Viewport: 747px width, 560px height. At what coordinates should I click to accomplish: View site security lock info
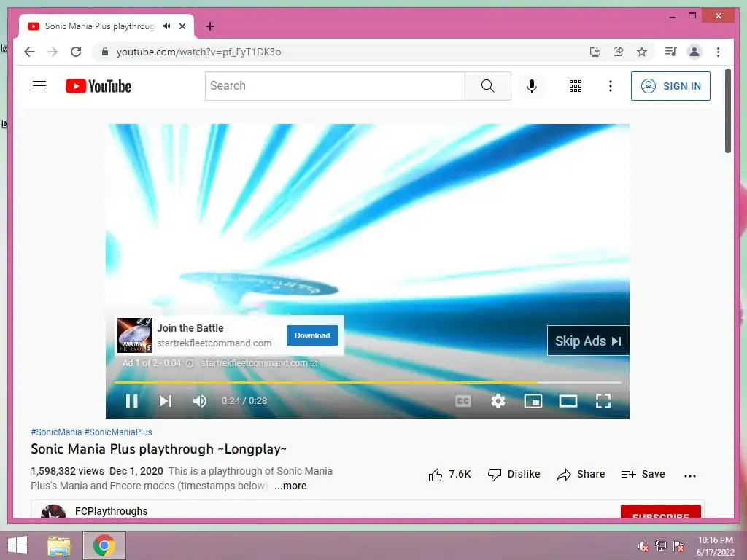coord(105,52)
